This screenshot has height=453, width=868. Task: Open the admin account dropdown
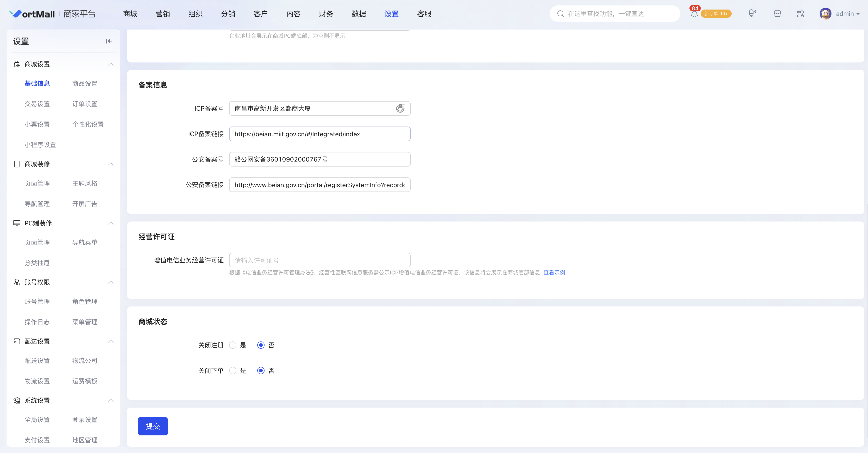(848, 14)
